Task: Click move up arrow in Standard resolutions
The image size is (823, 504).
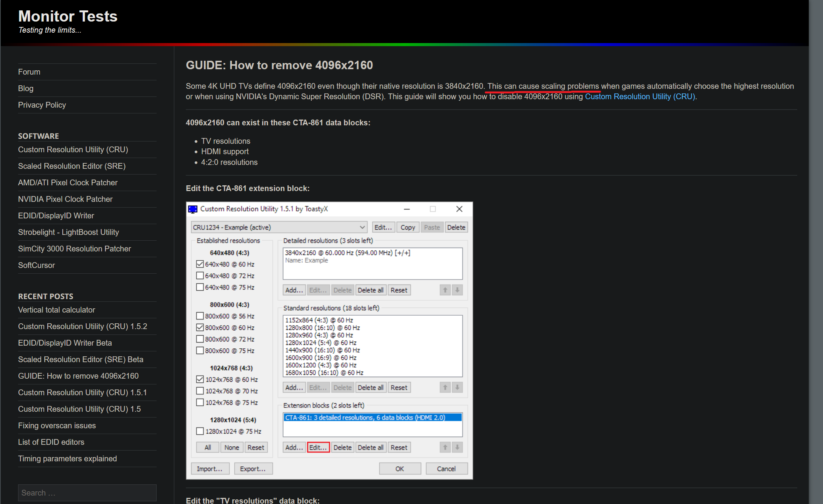Action: click(445, 388)
